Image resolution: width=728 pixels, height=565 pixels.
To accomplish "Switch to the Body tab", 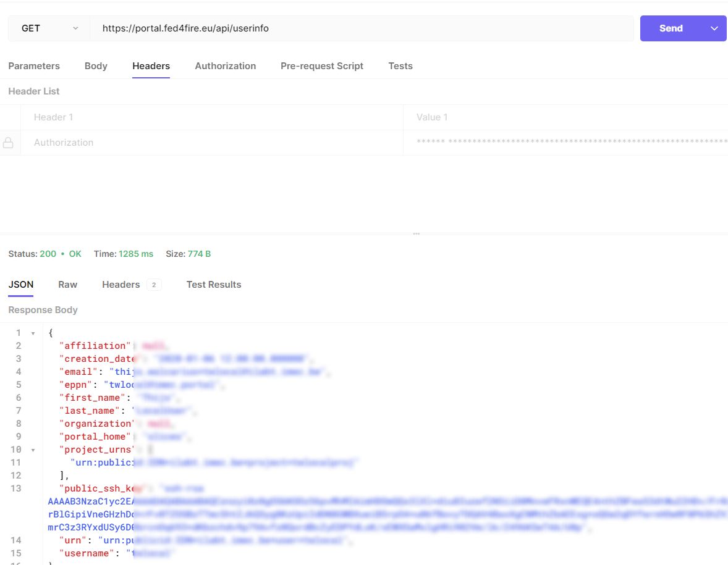I will tap(96, 66).
